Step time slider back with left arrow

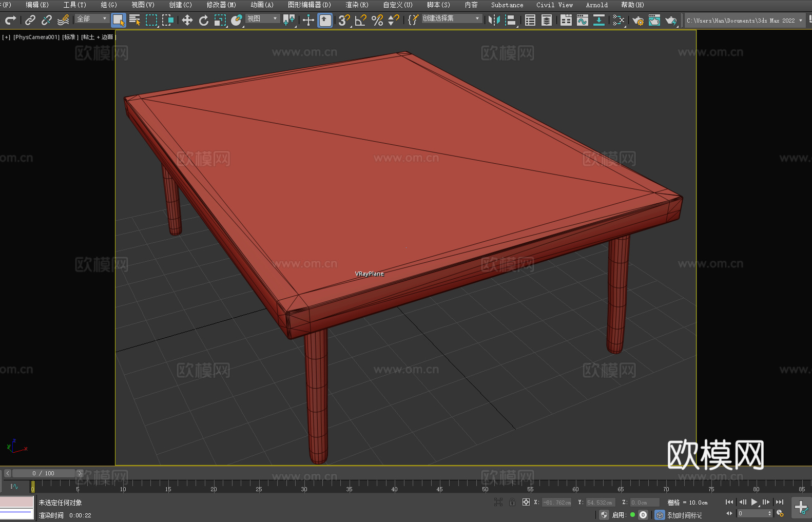8,473
